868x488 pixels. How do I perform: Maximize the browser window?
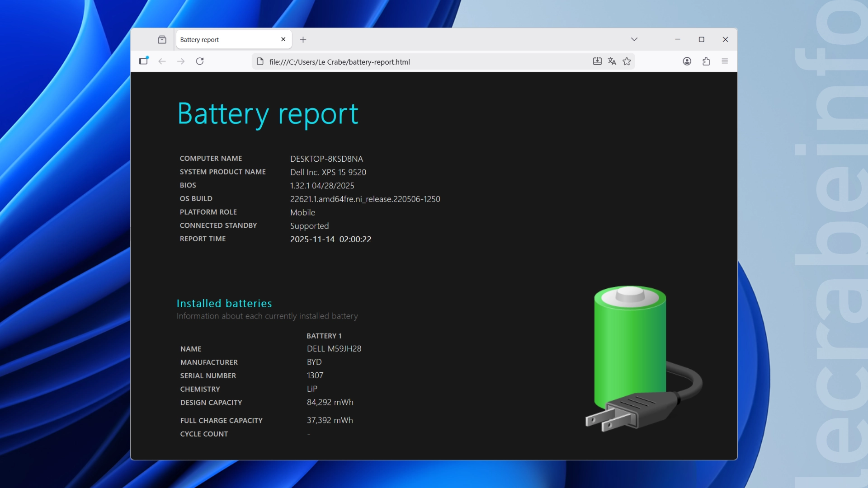pyautogui.click(x=702, y=39)
